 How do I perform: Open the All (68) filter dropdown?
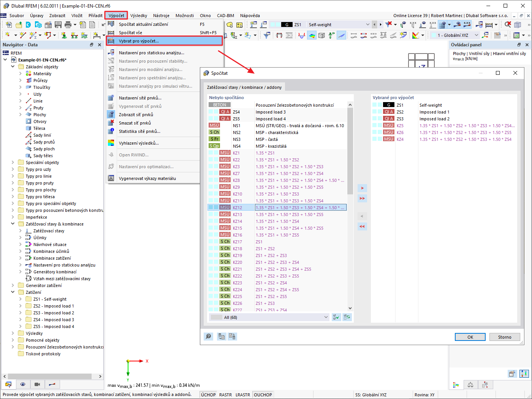tap(269, 317)
